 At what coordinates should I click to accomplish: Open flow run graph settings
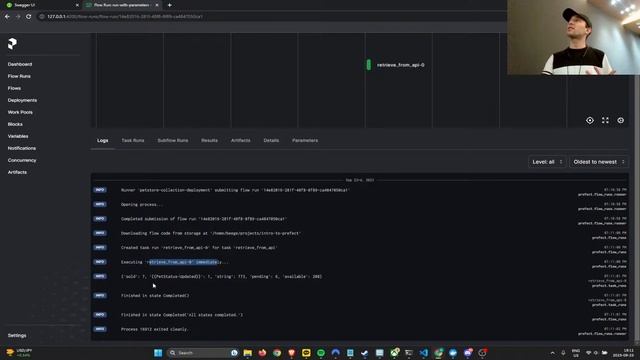(620, 120)
